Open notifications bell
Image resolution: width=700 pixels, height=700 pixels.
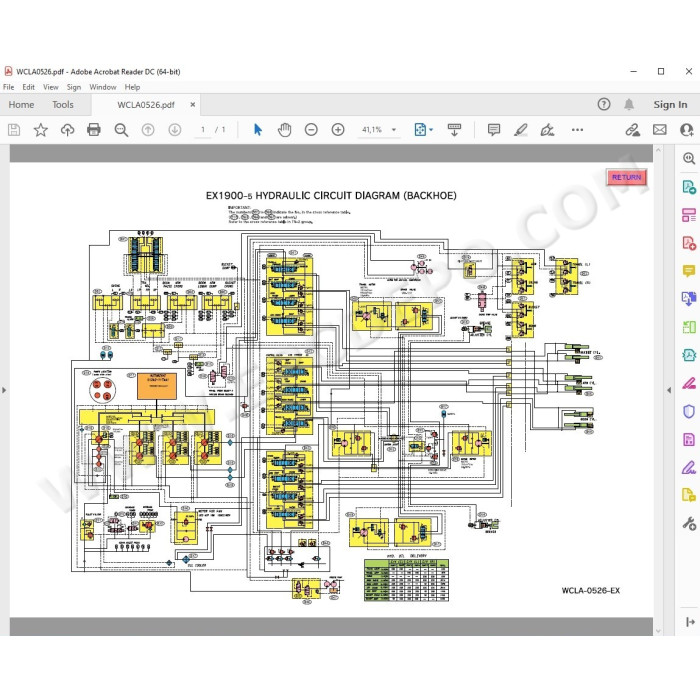(x=629, y=104)
